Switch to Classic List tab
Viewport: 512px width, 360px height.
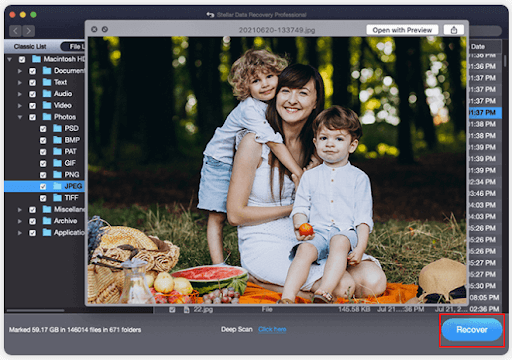click(x=30, y=47)
